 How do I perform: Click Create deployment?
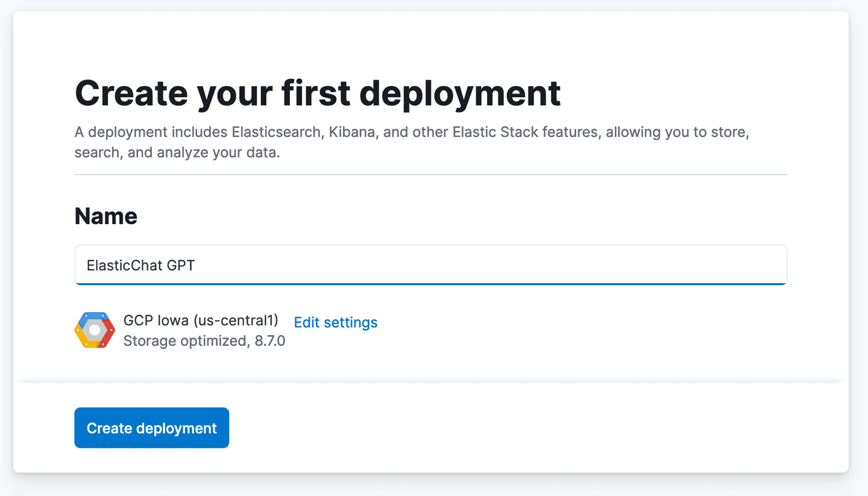click(x=151, y=428)
